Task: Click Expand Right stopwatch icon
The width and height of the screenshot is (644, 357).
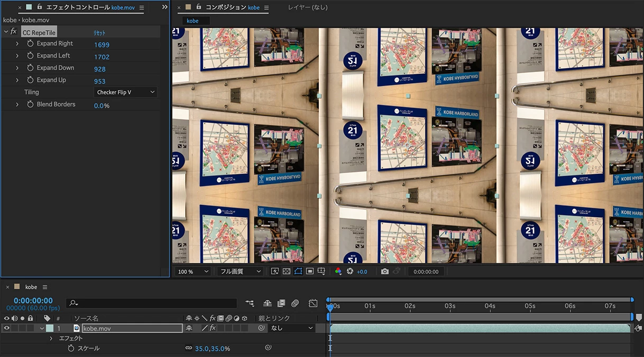Action: pyautogui.click(x=30, y=43)
